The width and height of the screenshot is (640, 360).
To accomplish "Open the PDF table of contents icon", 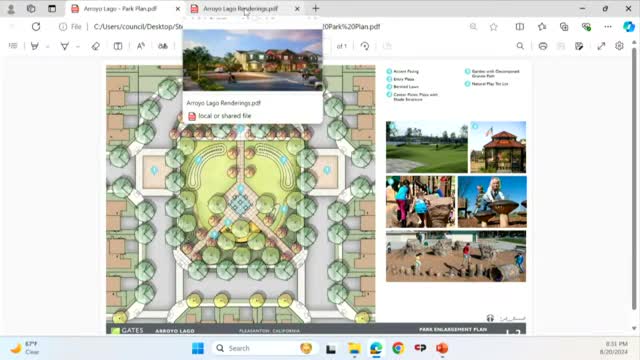I will click(x=13, y=46).
